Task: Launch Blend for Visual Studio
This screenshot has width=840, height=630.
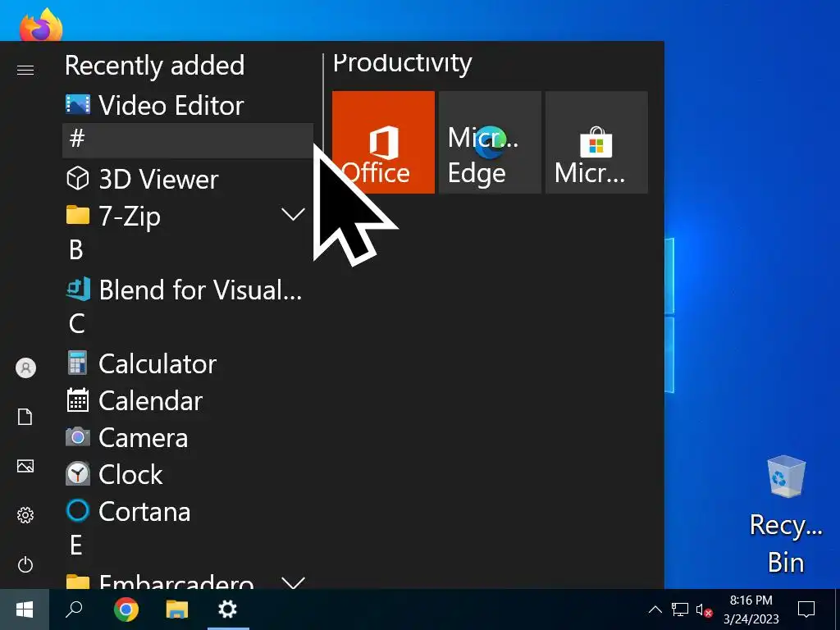Action: tap(188, 290)
